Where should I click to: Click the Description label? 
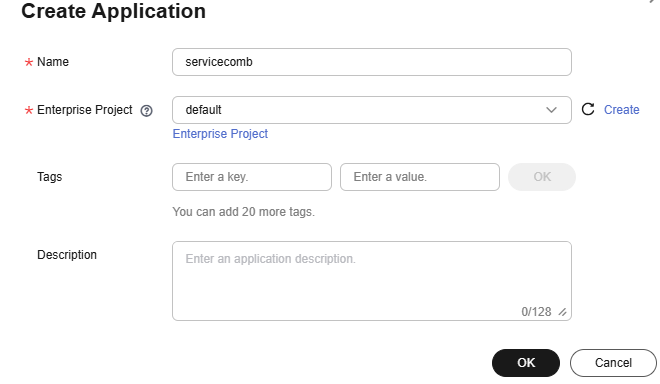[67, 255]
